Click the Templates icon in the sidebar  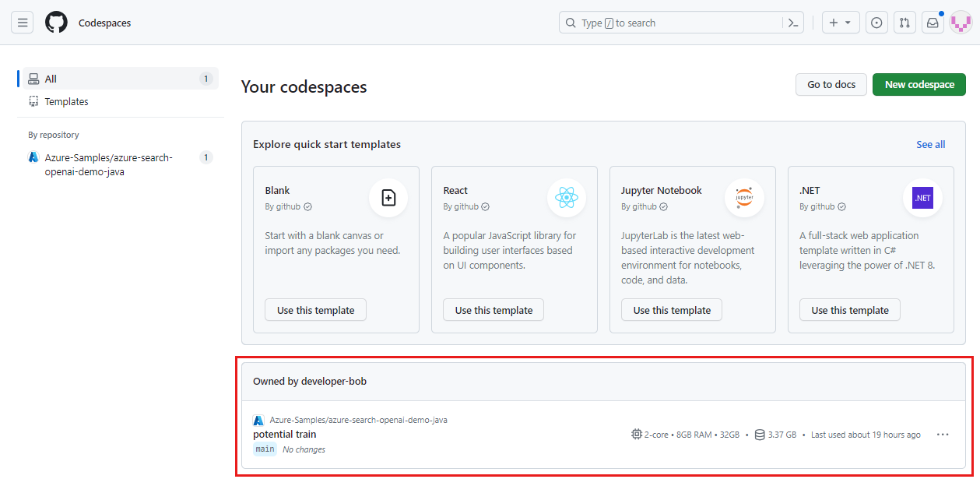[x=33, y=101]
